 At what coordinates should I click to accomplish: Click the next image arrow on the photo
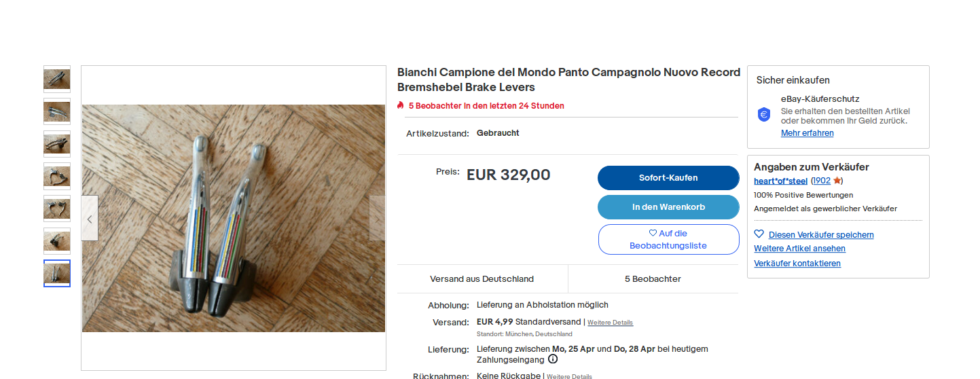(377, 219)
